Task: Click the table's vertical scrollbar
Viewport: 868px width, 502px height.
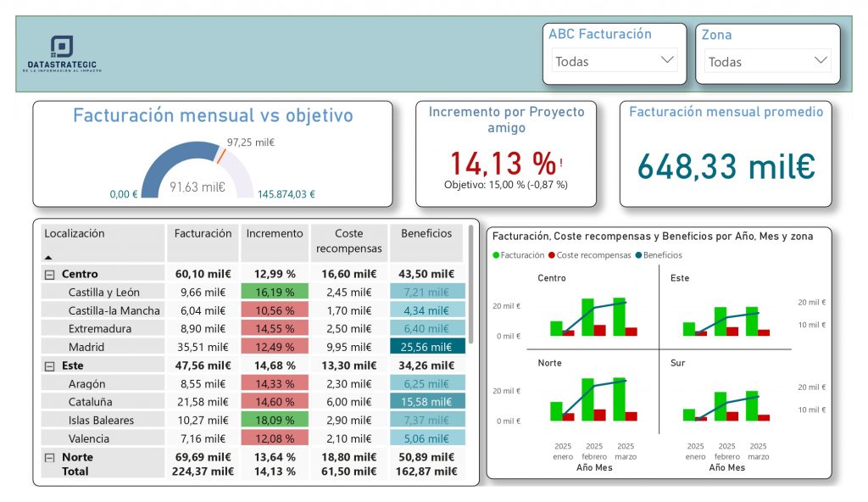Action: coord(470,280)
